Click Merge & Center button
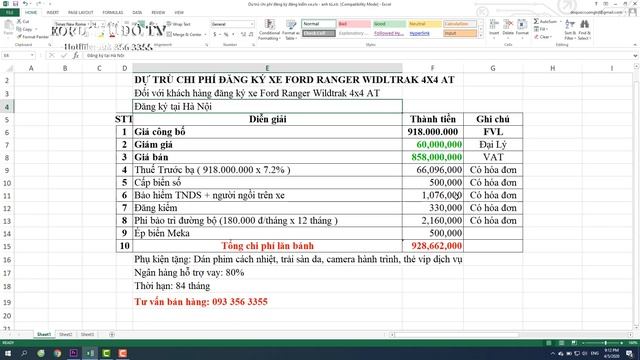 184,34
